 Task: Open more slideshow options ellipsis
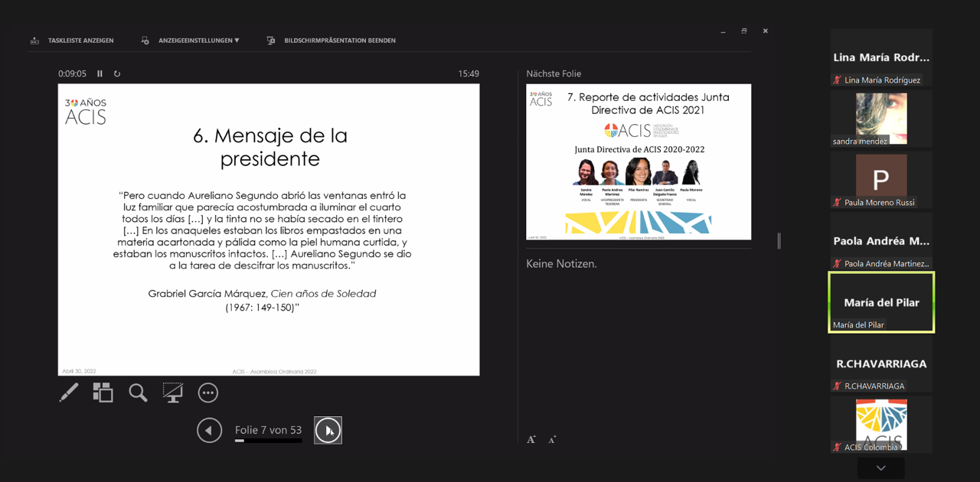click(x=208, y=392)
